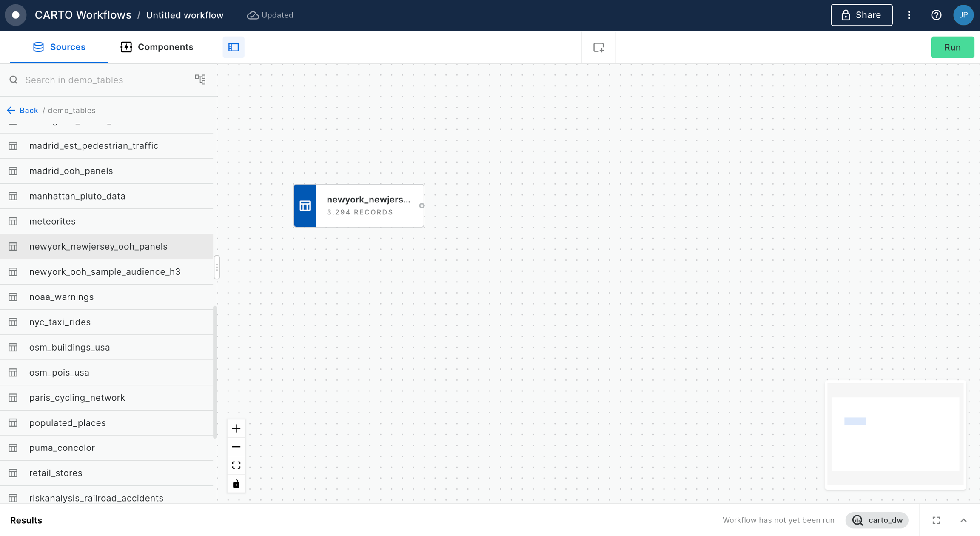This screenshot has height=536, width=980.
Task: Toggle the canvas lock icon
Action: [236, 484]
